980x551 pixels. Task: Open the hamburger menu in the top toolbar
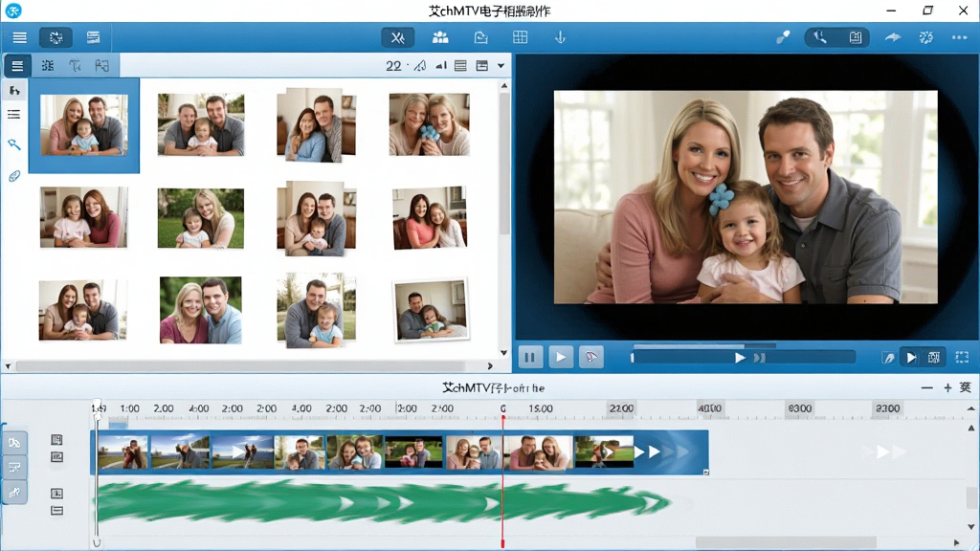pos(19,37)
